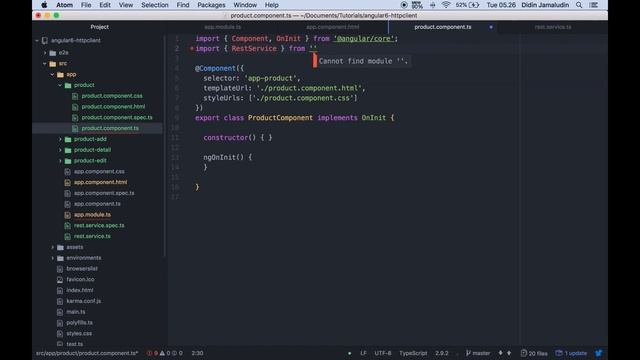The image size is (640, 360).
Task: Open karma.conf.js in the tree
Action: pos(84,301)
